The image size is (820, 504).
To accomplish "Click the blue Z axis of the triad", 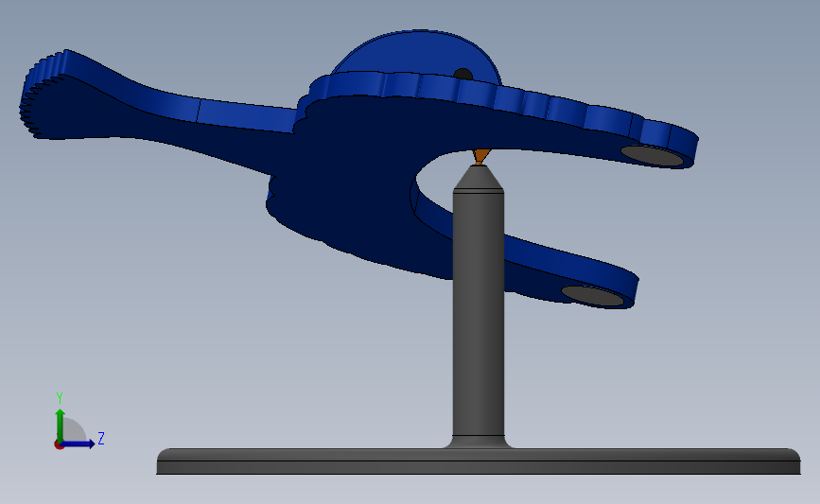I will coord(78,443).
